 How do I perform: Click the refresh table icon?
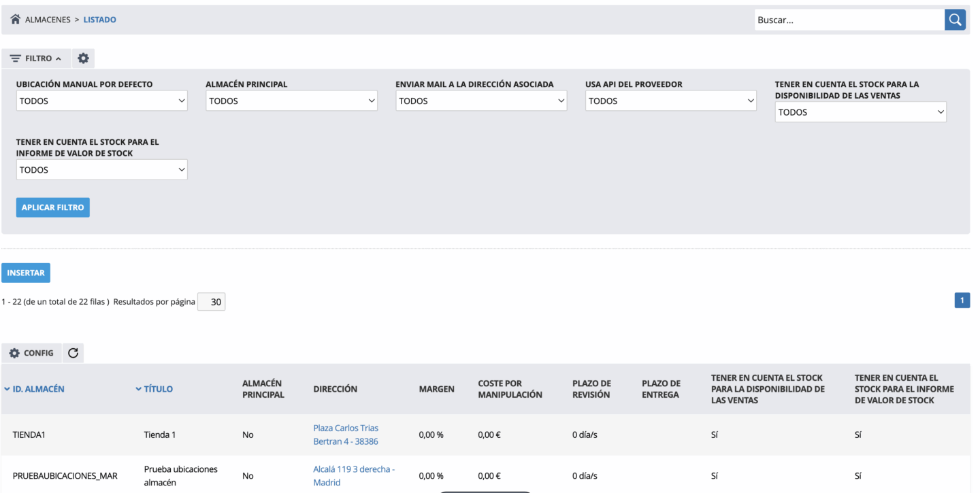click(x=73, y=353)
